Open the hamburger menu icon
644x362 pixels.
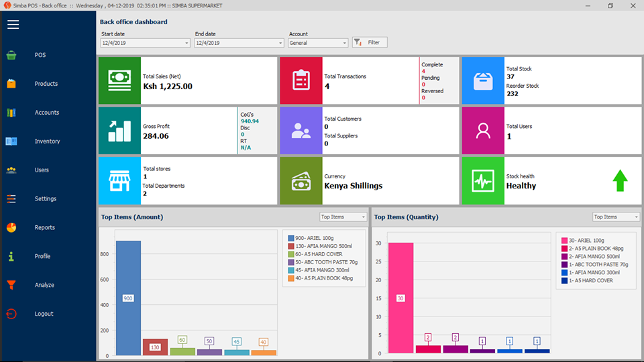tap(13, 25)
